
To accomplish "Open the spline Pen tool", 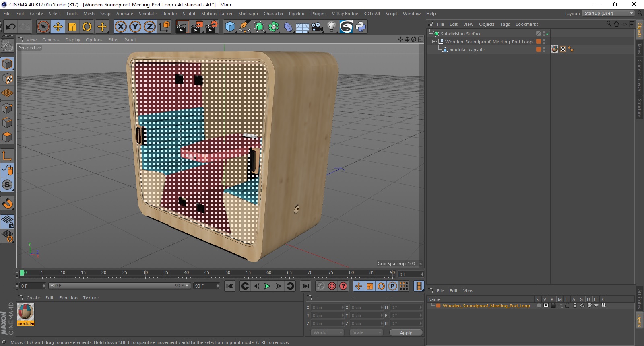I will 245,27.
